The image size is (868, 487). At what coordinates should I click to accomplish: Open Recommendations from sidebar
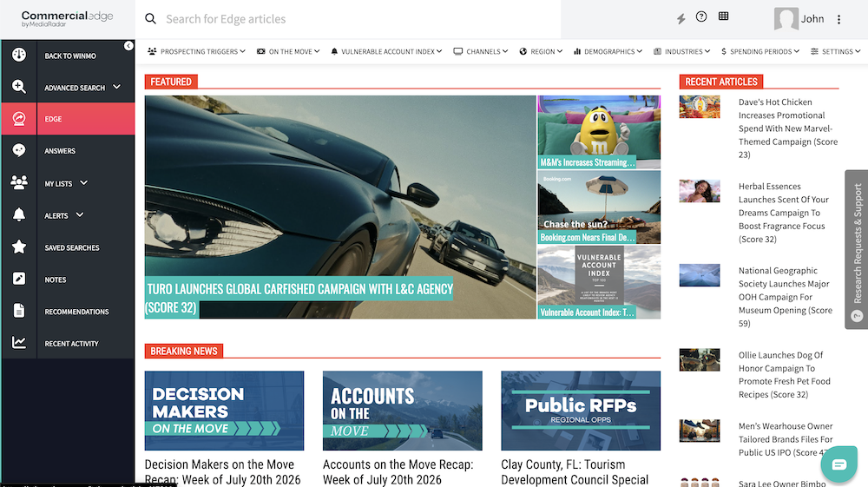pyautogui.click(x=77, y=312)
